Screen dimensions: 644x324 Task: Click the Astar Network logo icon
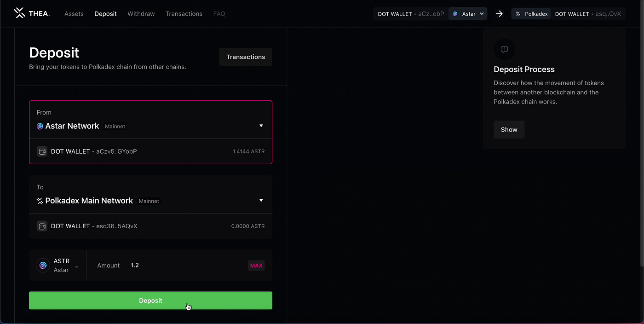pos(40,126)
